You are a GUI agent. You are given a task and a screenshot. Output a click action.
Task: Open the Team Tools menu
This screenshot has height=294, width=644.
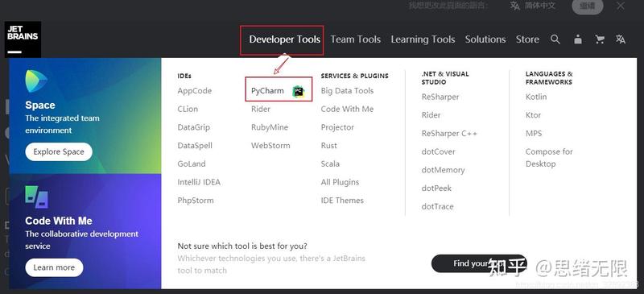(x=355, y=39)
